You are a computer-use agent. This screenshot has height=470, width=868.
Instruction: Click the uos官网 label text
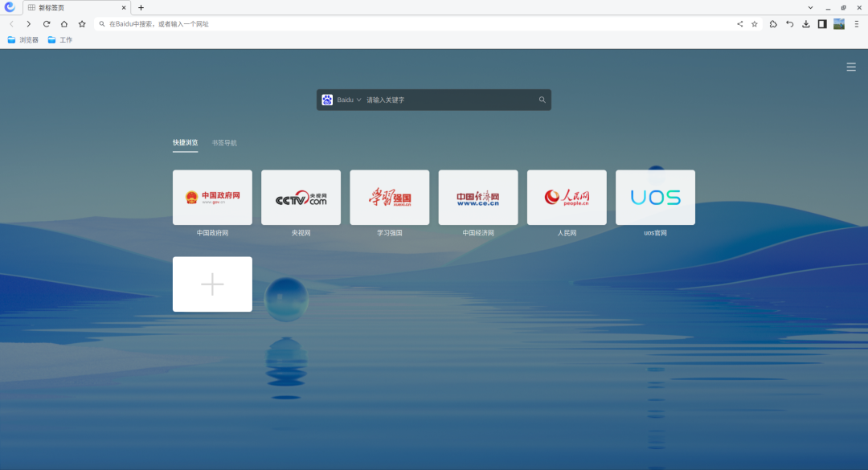click(x=656, y=233)
